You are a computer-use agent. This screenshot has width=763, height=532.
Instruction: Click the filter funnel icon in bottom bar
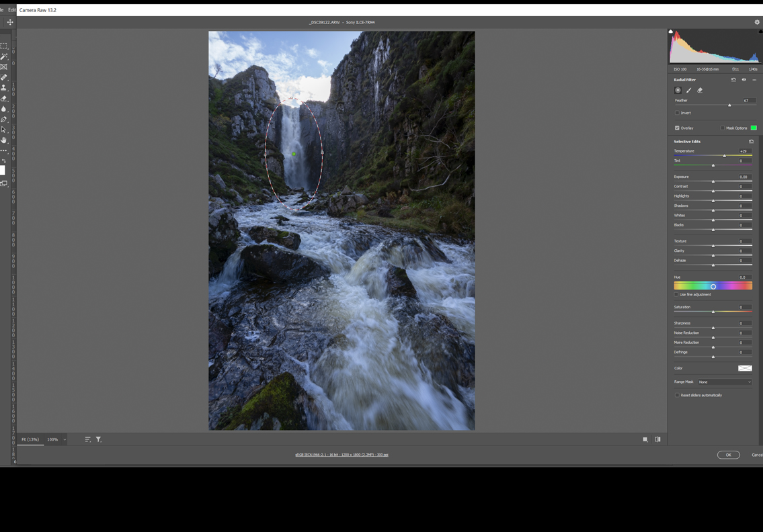pyautogui.click(x=99, y=439)
